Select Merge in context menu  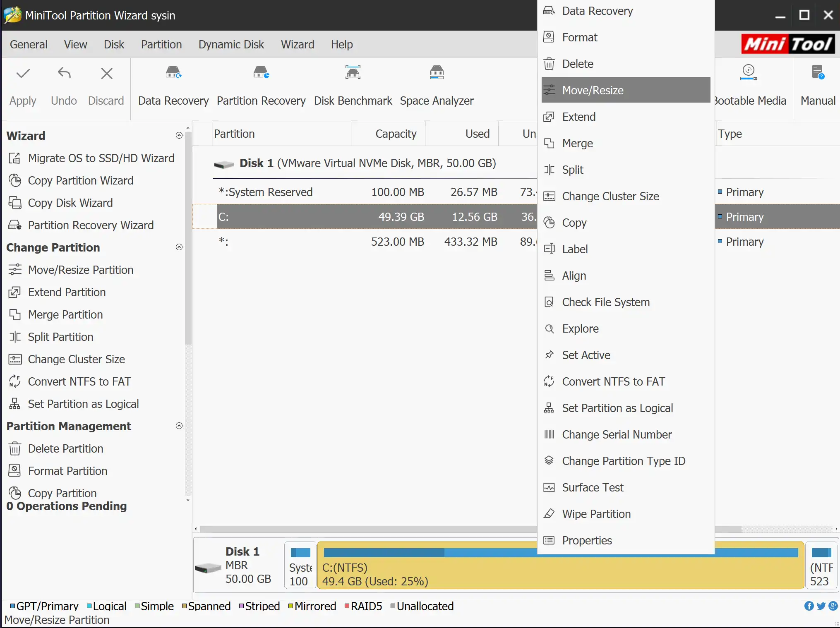626,143
